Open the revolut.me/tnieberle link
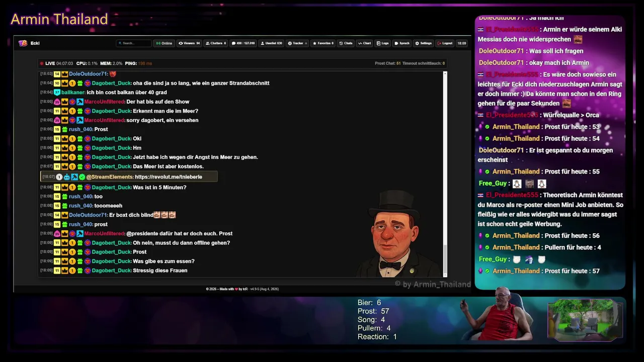 [169, 177]
